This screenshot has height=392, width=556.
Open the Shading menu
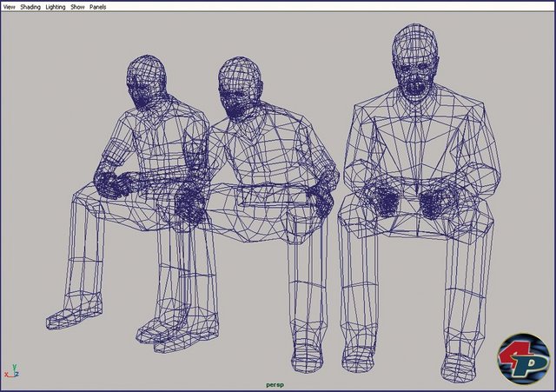tap(30, 6)
